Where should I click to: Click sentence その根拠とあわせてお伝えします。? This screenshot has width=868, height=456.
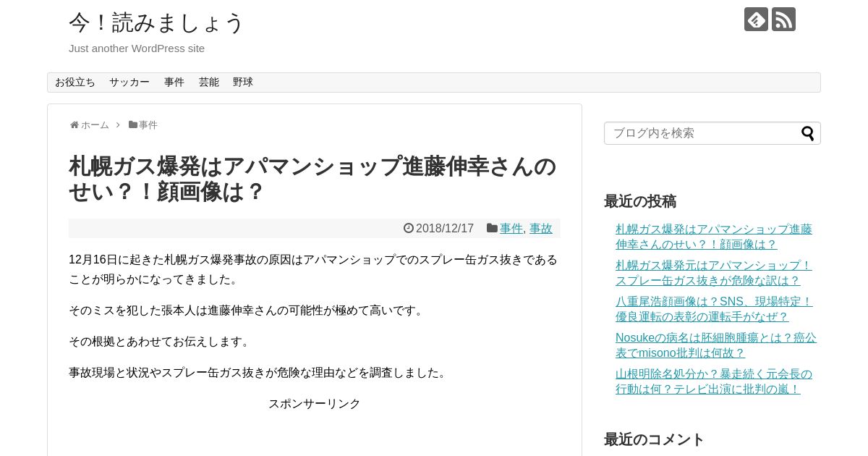(161, 342)
